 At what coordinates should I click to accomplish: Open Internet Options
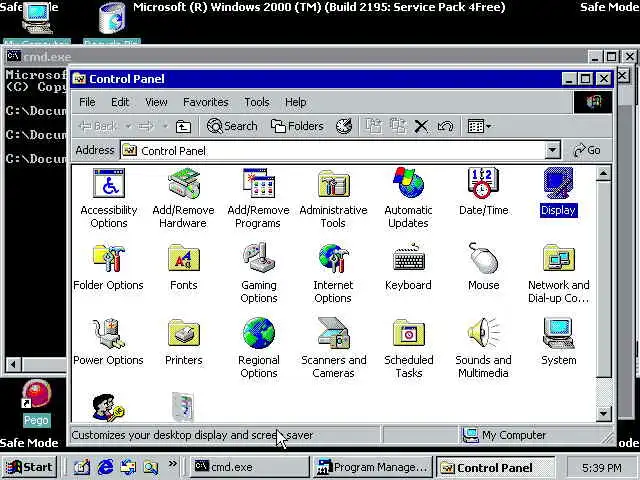click(x=333, y=273)
